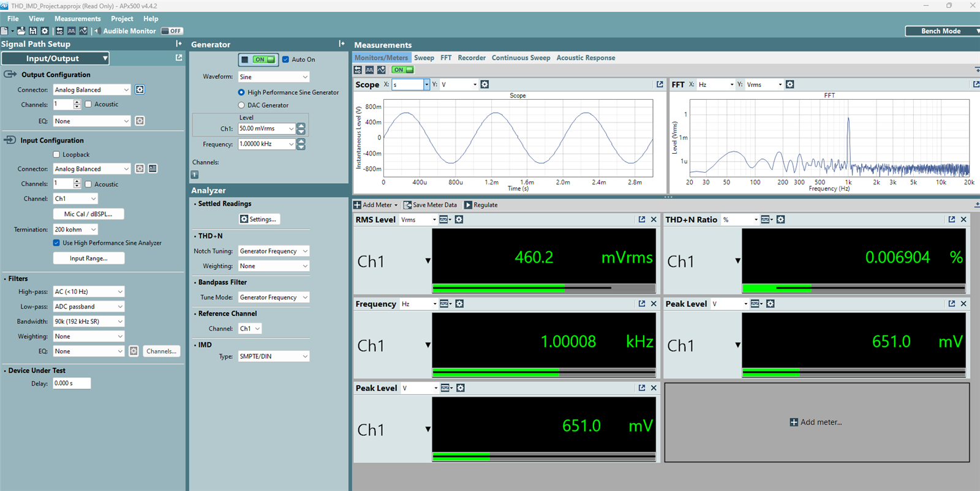Enable Acoustic checkbox in Output Configuration

pos(88,104)
